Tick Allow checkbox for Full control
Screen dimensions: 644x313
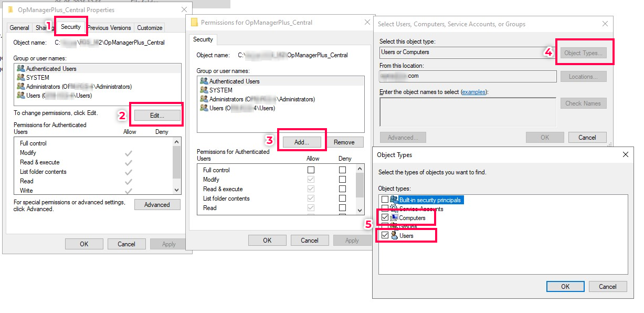pos(311,170)
